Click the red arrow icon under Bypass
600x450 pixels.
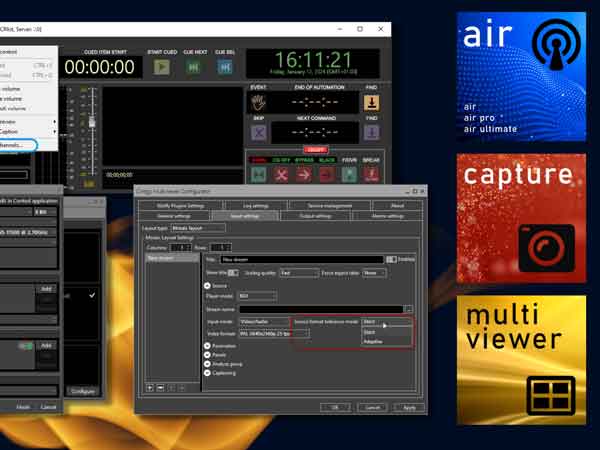click(304, 174)
